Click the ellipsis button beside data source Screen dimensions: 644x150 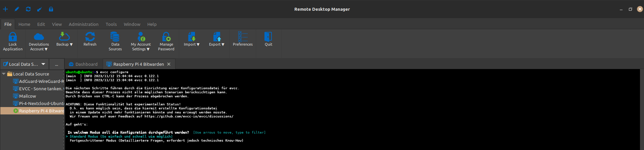(x=56, y=64)
